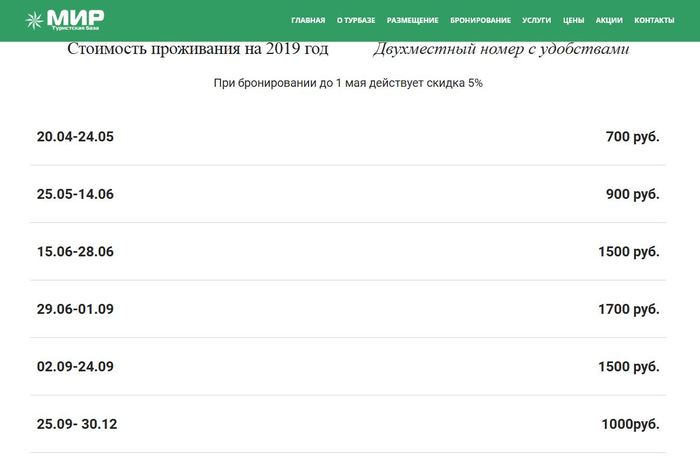Click the МИР star logo icon
This screenshot has width=700, height=474.
[x=34, y=20]
